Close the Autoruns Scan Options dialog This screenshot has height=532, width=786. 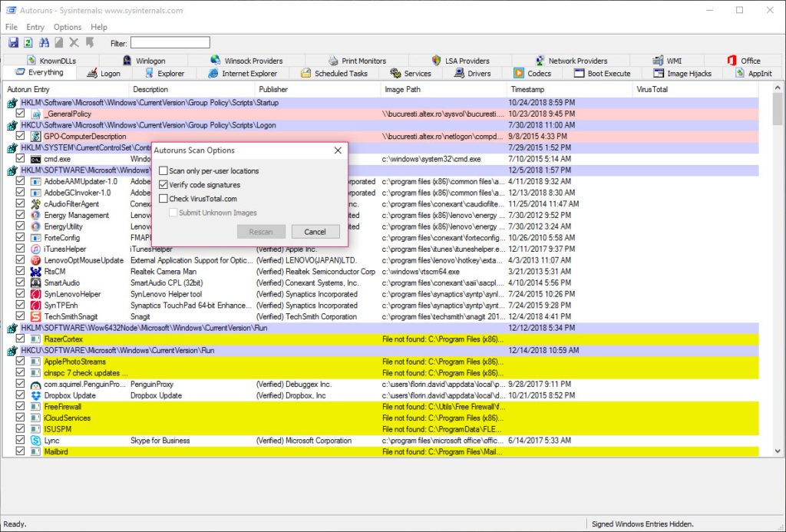point(338,150)
